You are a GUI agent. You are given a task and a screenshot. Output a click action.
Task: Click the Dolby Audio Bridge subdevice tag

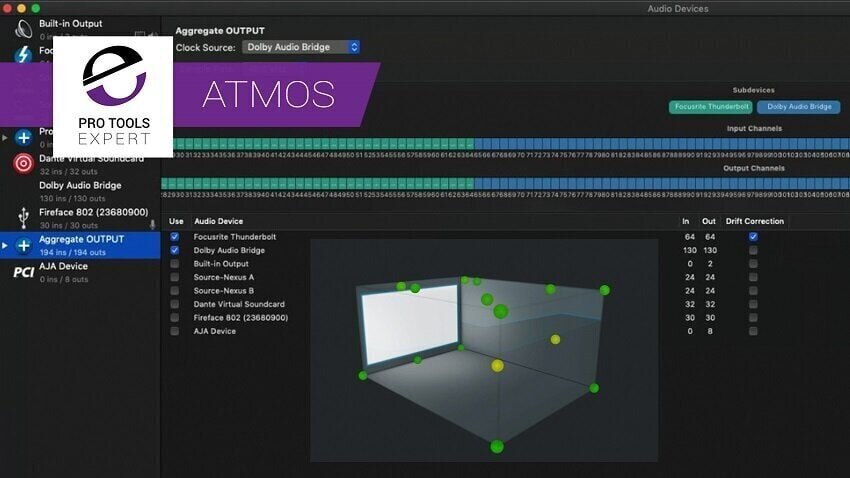click(x=799, y=107)
